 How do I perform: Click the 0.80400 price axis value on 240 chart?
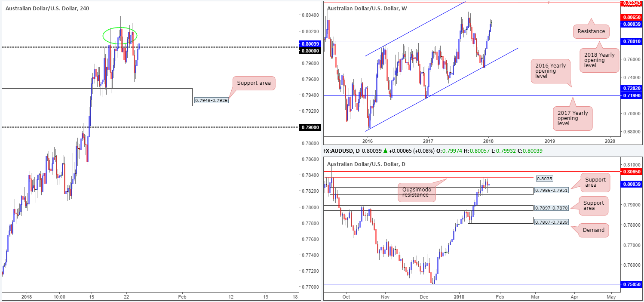point(310,15)
